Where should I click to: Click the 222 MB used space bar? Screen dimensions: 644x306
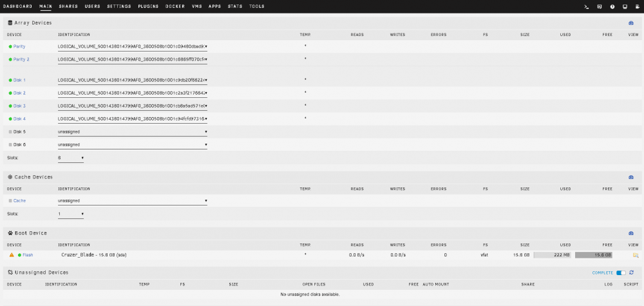552,255
